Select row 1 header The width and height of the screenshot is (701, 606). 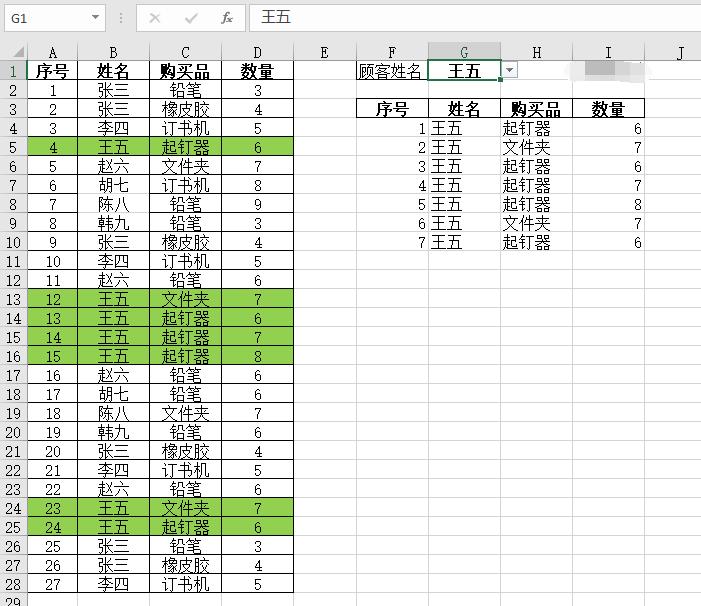coord(13,71)
